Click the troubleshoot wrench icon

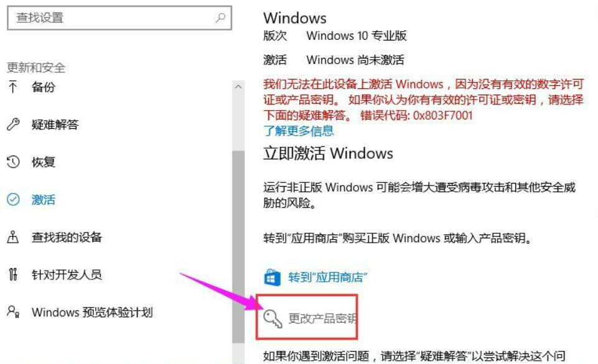tap(13, 124)
